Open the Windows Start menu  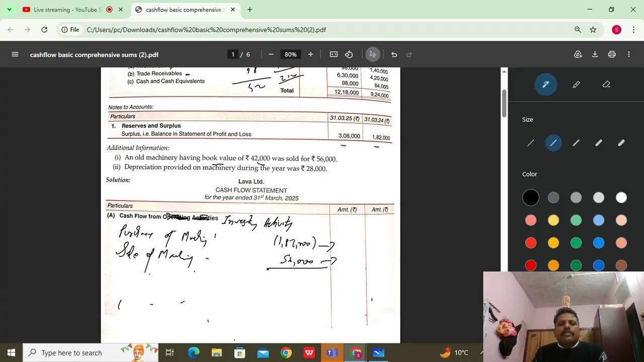pos(11,352)
